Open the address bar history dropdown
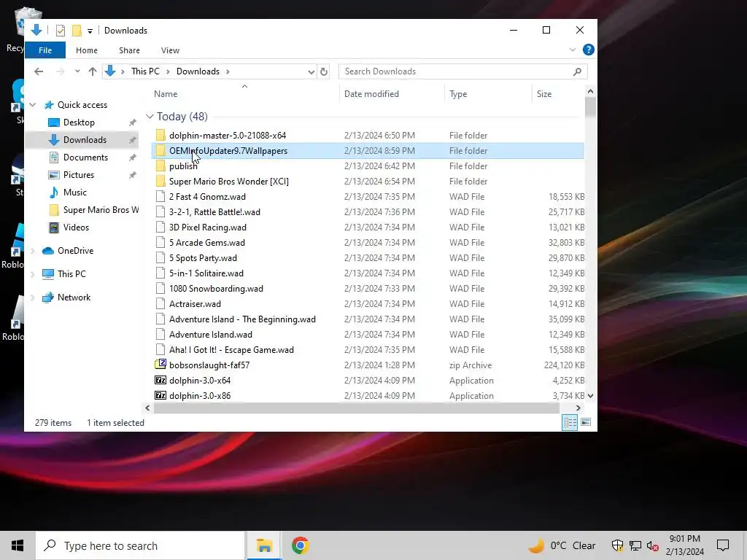Screen dimensions: 747x560 click(x=311, y=72)
